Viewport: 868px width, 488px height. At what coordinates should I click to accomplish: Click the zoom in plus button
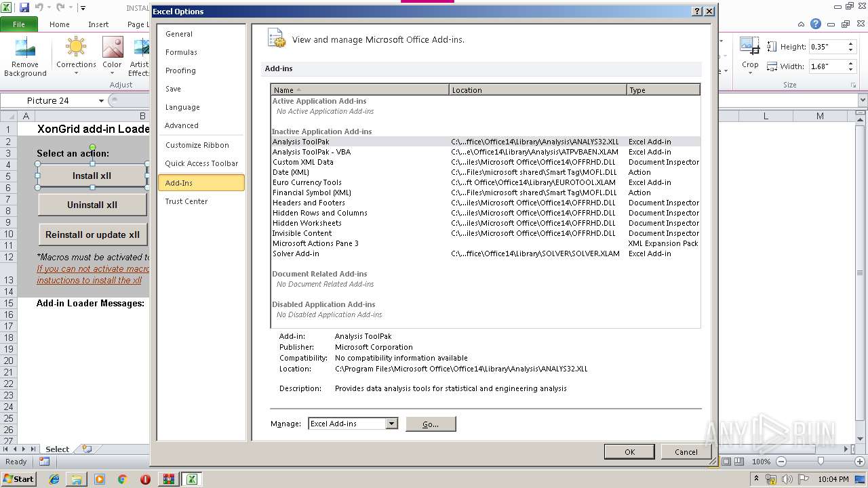click(x=859, y=462)
